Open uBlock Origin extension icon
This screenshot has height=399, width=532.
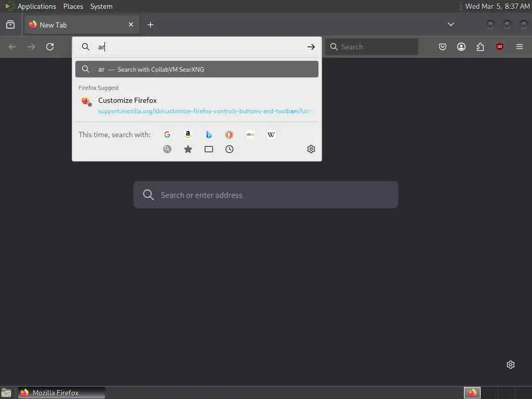(x=499, y=46)
